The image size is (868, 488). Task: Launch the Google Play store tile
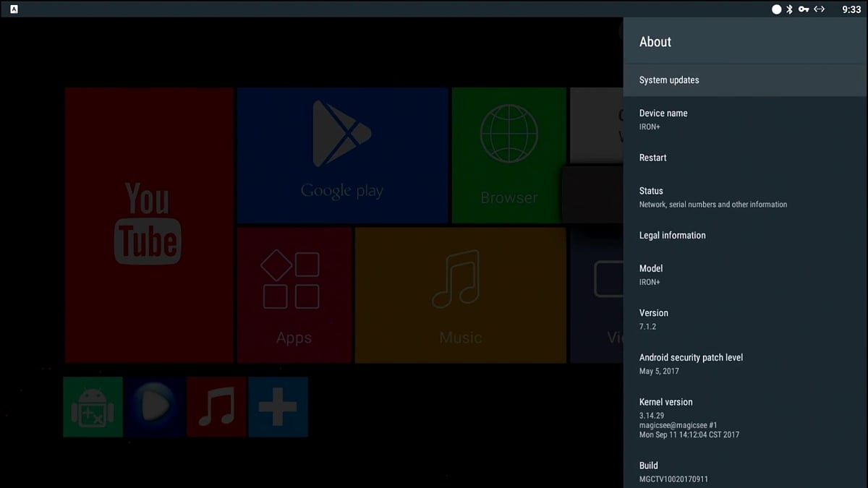[342, 155]
